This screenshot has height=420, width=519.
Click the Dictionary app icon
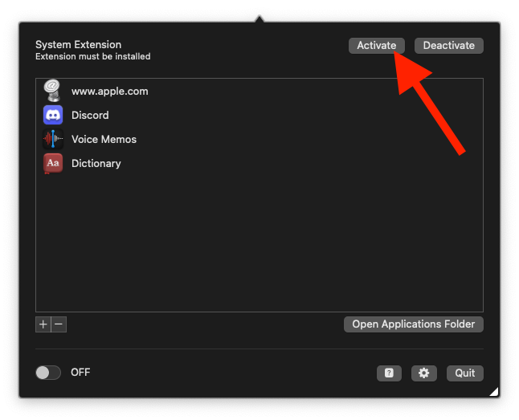click(x=53, y=163)
